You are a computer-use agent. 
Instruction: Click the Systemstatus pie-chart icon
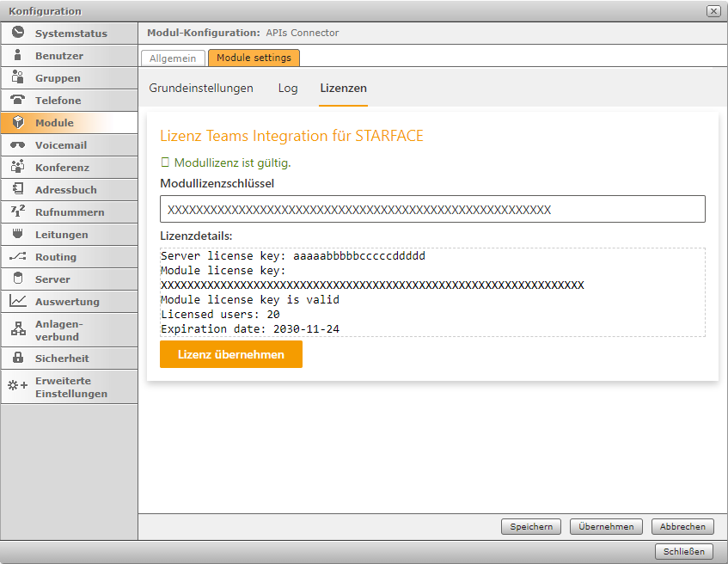(x=18, y=33)
